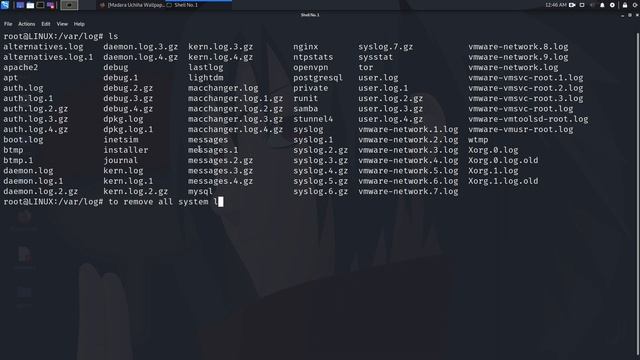Click the screen recorder tray icon
Viewport: 640px width, 360px height.
[572, 5]
